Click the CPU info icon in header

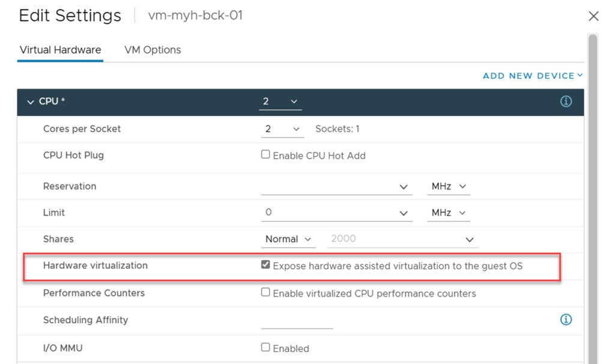pos(566,102)
